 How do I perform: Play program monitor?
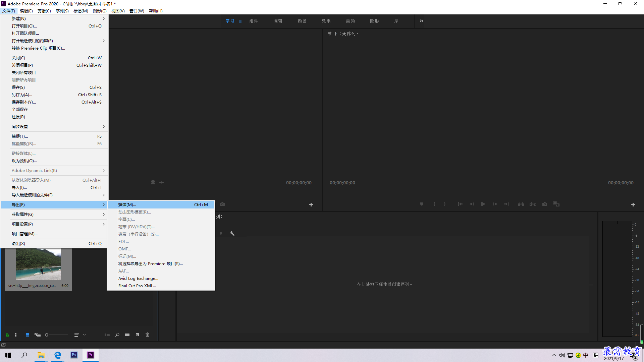pyautogui.click(x=483, y=204)
